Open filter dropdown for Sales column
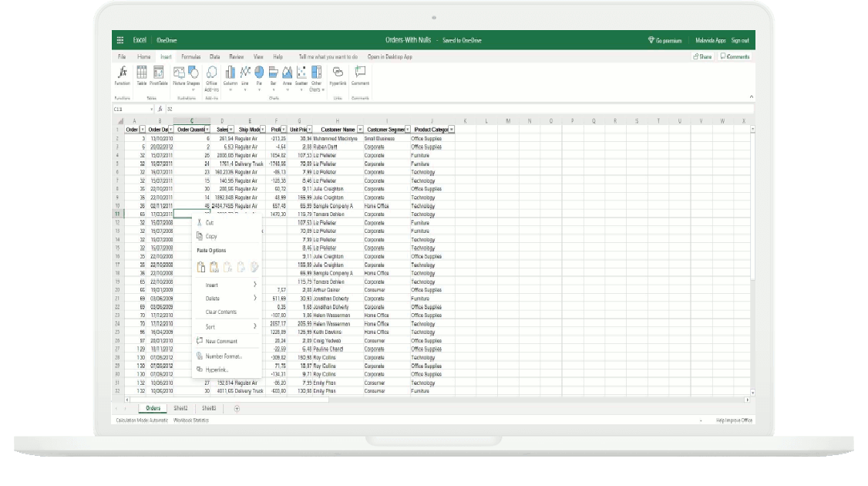Screen dimensions: 868x486 (230, 130)
